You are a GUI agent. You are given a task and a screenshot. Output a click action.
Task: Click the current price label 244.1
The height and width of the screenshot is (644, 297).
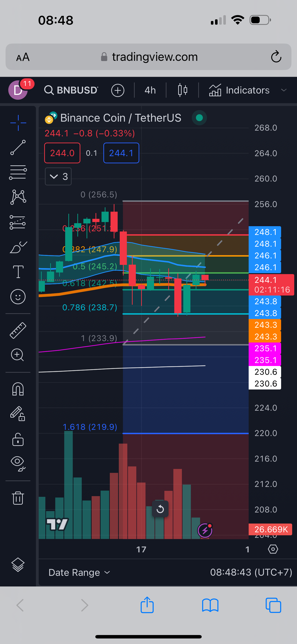271,285
